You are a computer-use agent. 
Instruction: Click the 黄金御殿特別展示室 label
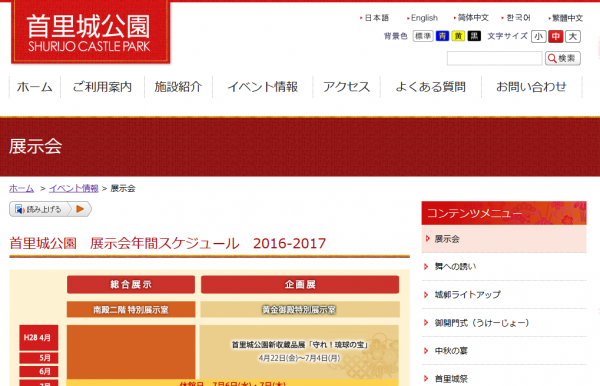[x=300, y=309]
